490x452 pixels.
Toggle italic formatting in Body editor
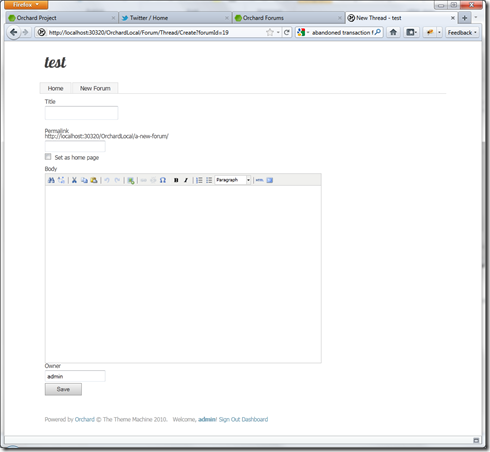click(x=186, y=180)
